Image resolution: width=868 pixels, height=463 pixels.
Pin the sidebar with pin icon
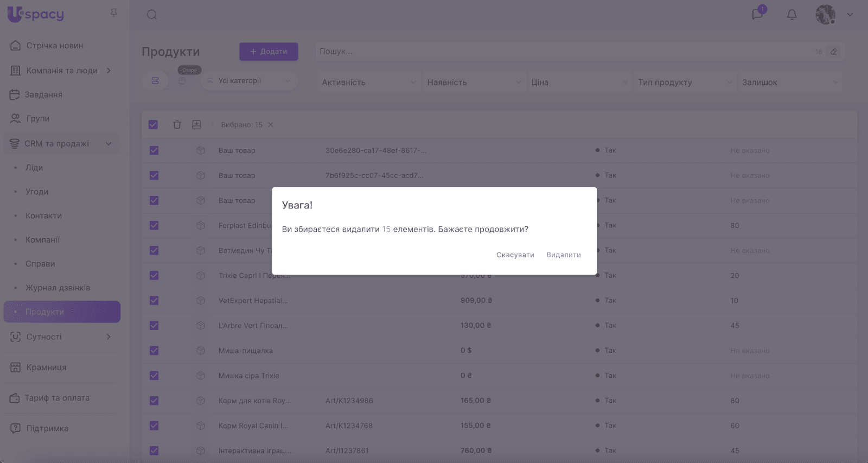[x=114, y=12]
